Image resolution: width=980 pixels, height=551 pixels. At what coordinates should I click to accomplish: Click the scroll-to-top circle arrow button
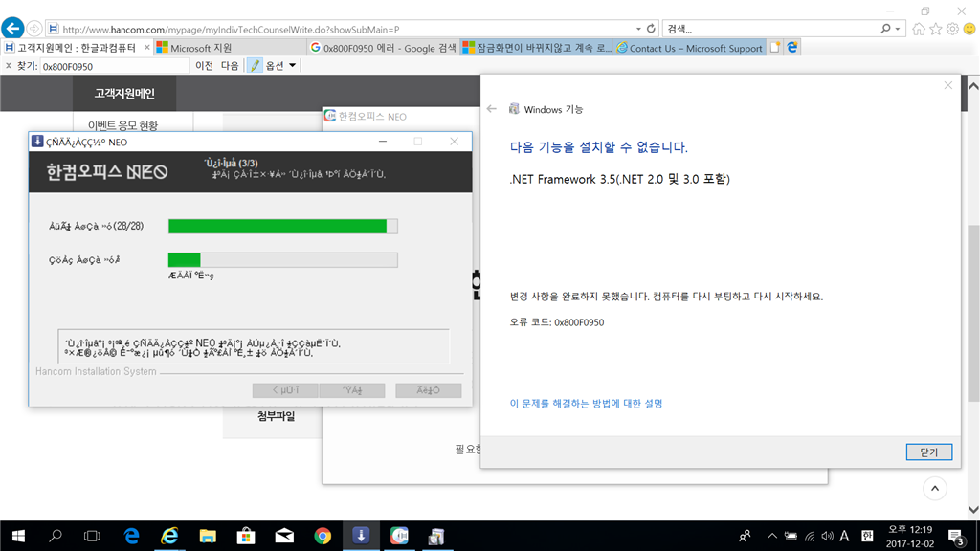coord(935,489)
